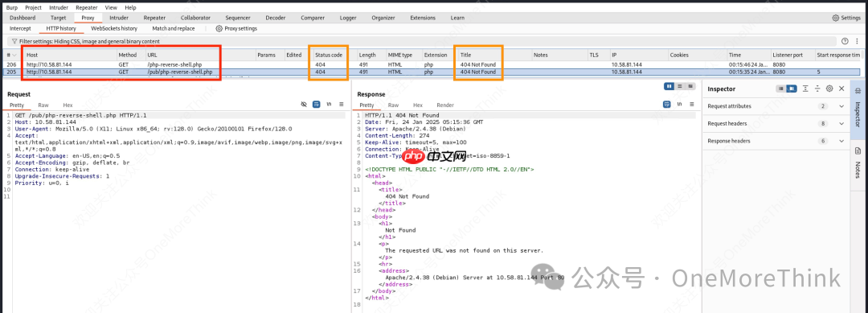Switch to the Dashboard tab

[x=23, y=18]
